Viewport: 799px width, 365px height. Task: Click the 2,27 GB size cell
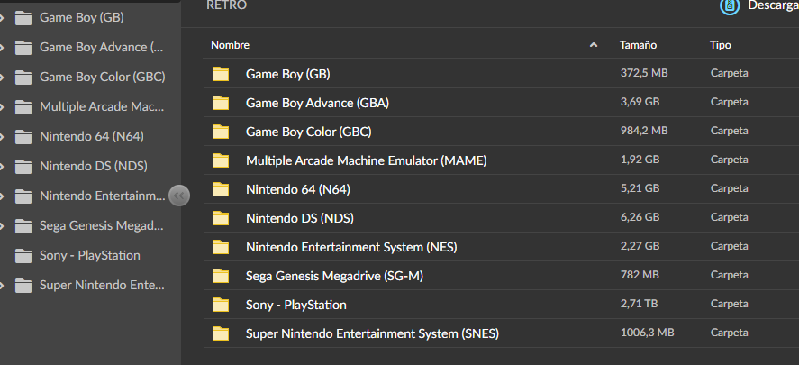(x=640, y=246)
